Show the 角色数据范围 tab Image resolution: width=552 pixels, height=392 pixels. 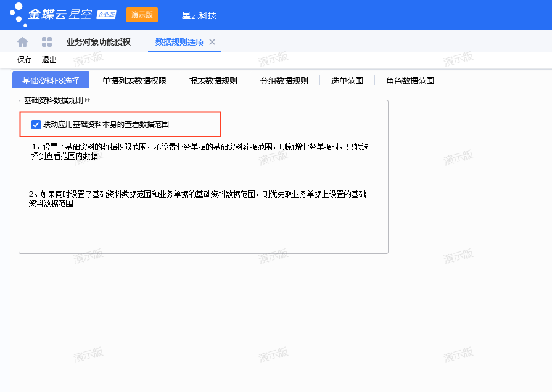click(410, 80)
